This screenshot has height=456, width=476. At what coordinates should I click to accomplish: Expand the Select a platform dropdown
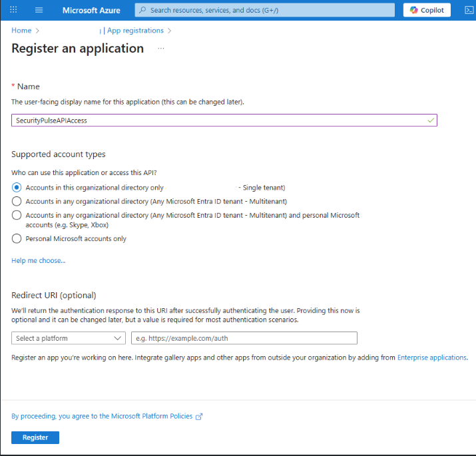[69, 338]
